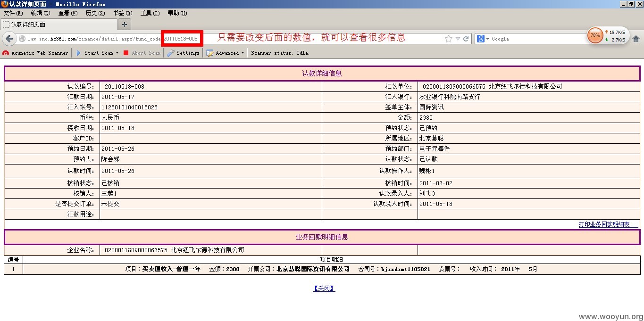The height and width of the screenshot is (321, 644).
Task: Click the 认款录入人 value 刘飞3
Action: click(x=427, y=194)
